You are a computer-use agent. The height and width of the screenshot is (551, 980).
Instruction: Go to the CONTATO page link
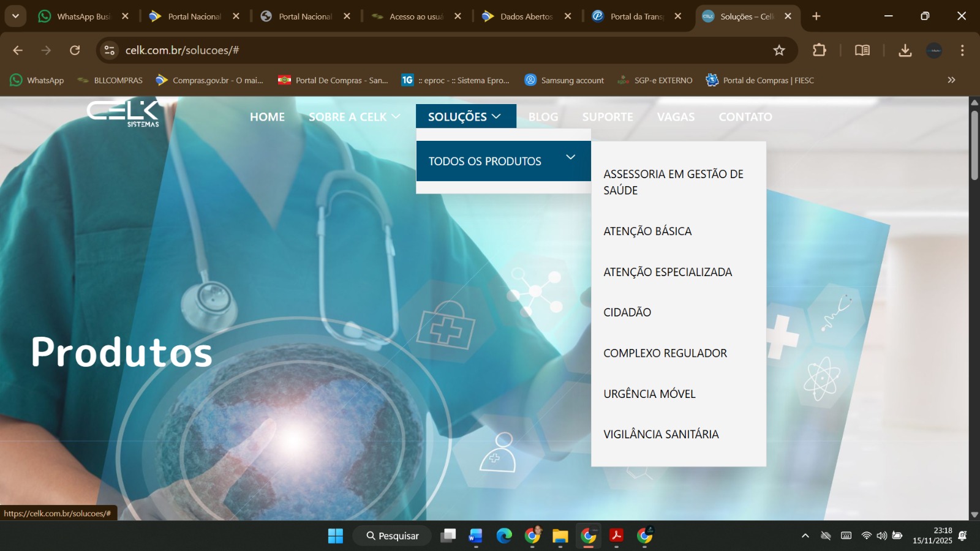745,116
